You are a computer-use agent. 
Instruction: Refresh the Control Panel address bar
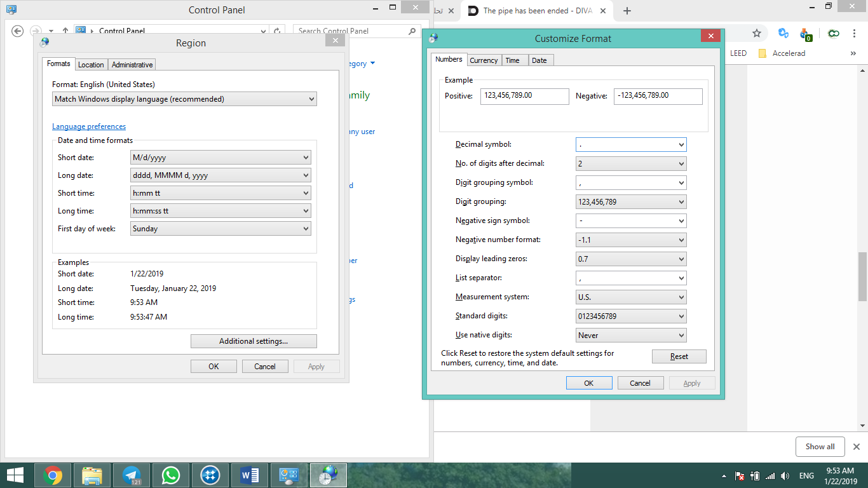(277, 30)
